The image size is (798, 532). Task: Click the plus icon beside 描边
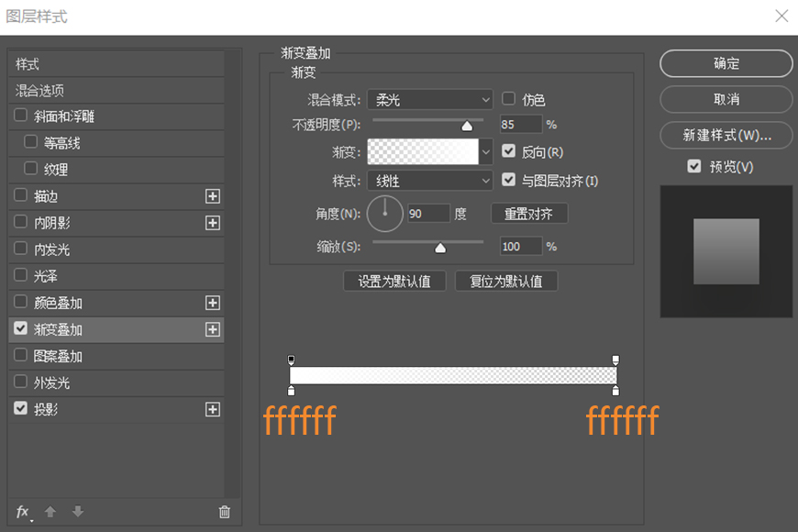click(x=215, y=195)
